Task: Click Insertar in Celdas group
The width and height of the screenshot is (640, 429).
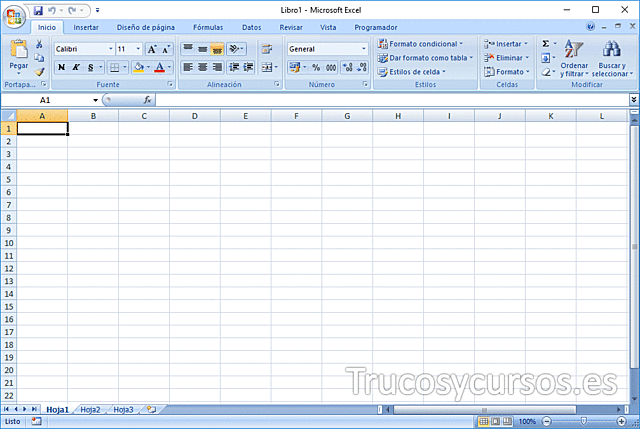Action: (506, 44)
